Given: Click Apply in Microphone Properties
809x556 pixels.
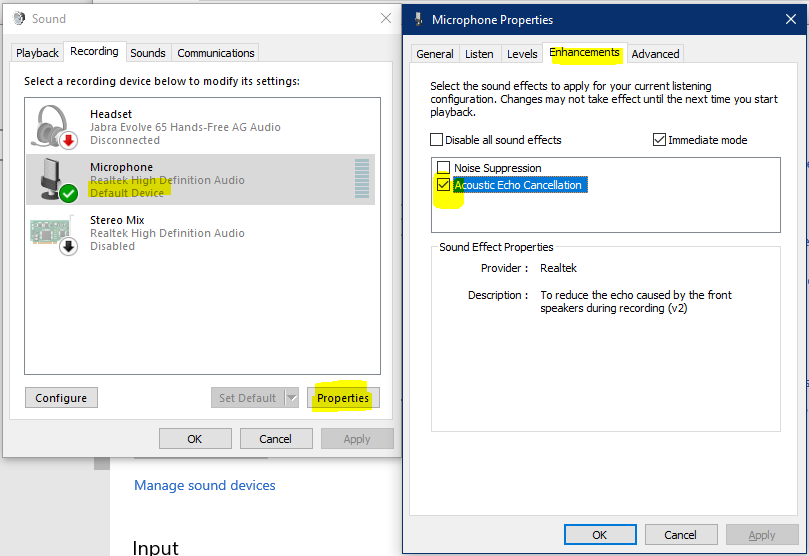Looking at the screenshot, I should (762, 535).
